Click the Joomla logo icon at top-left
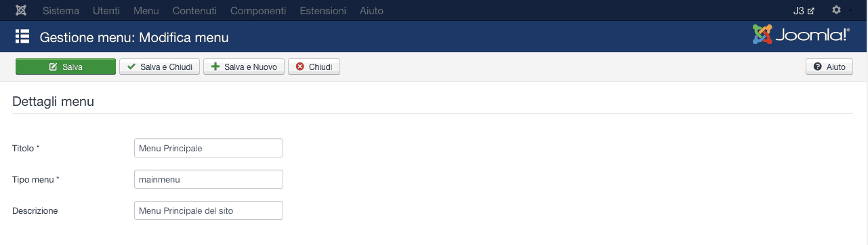This screenshot has height=245, width=868. pos(21,11)
